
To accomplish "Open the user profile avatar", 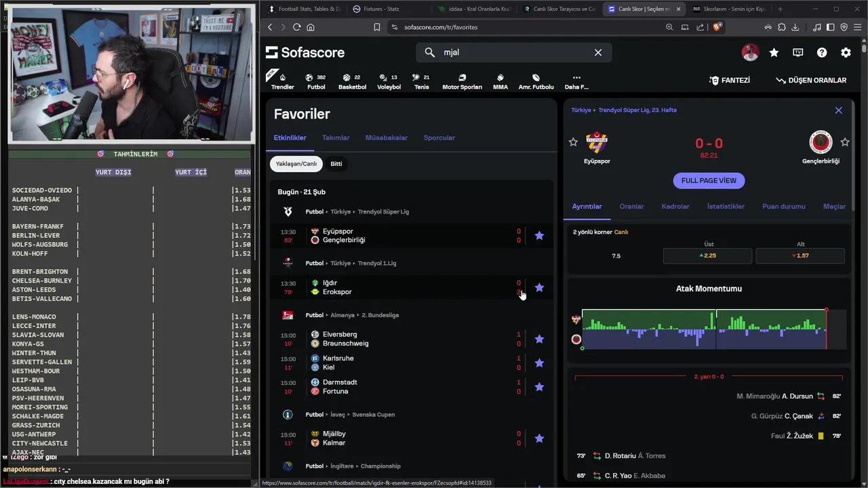I will tap(750, 52).
